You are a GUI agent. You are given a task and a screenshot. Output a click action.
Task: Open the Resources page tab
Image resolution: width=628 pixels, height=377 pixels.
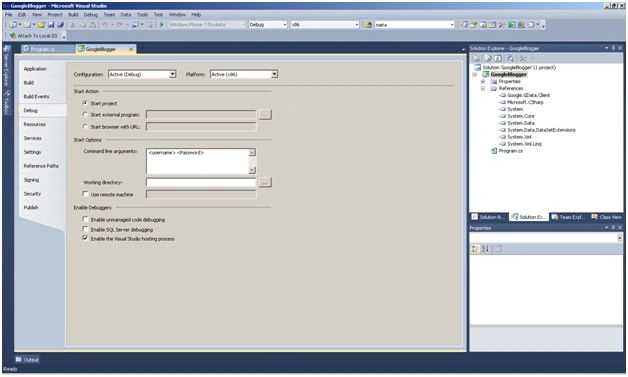click(34, 124)
